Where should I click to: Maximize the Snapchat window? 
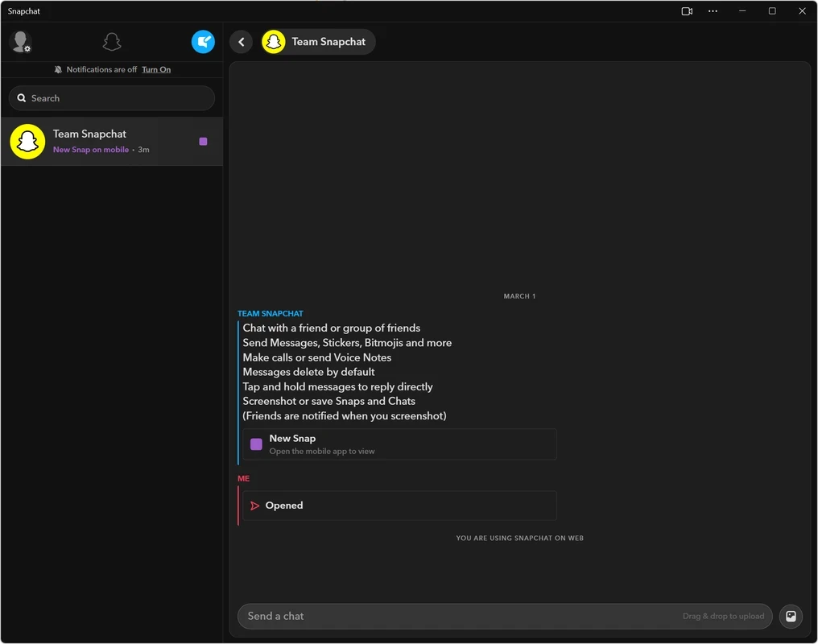tap(772, 11)
